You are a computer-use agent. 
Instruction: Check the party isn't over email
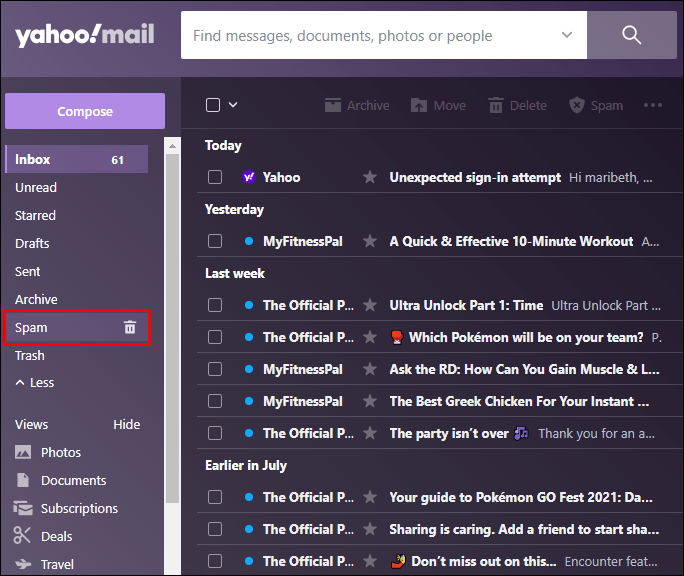215,433
